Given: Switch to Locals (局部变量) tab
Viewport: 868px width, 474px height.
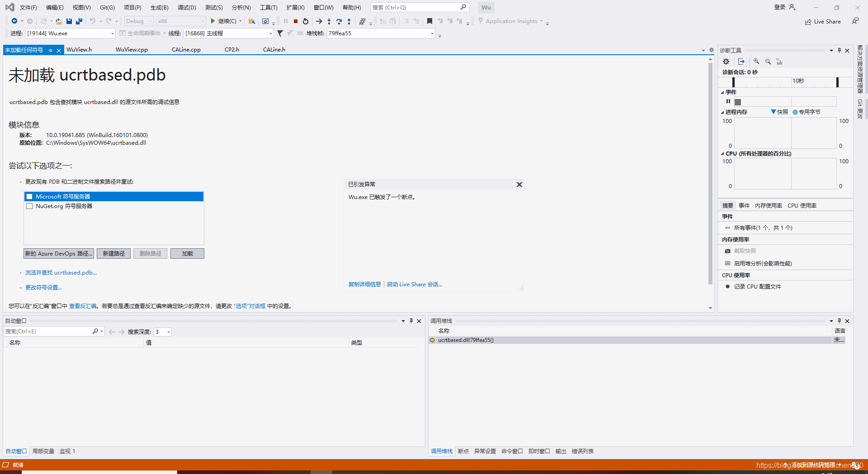Looking at the screenshot, I should [43, 451].
